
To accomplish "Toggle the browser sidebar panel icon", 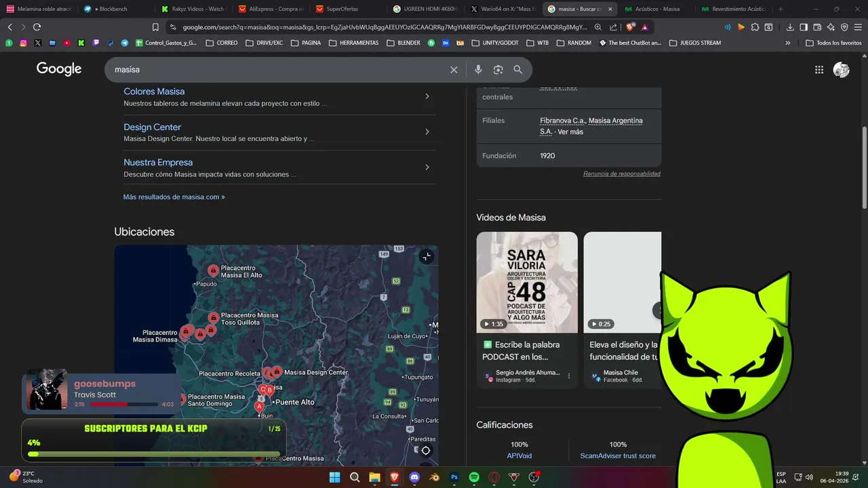I will pyautogui.click(x=804, y=27).
